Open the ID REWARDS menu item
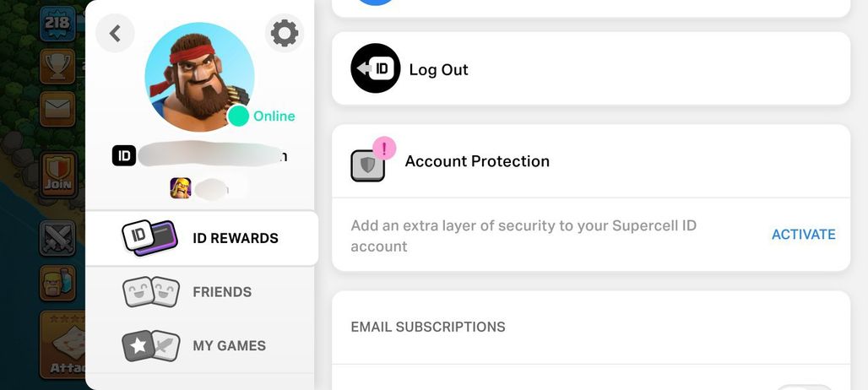Image resolution: width=868 pixels, height=390 pixels. tap(202, 238)
